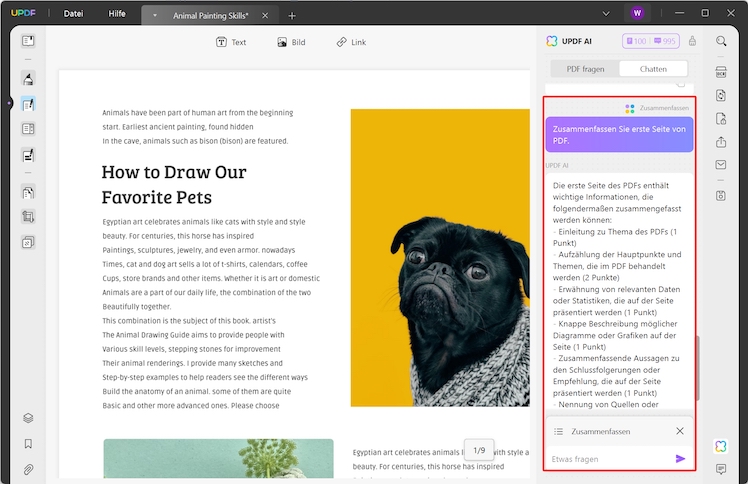Toggle the UPDF AI panel icon

[x=721, y=446]
